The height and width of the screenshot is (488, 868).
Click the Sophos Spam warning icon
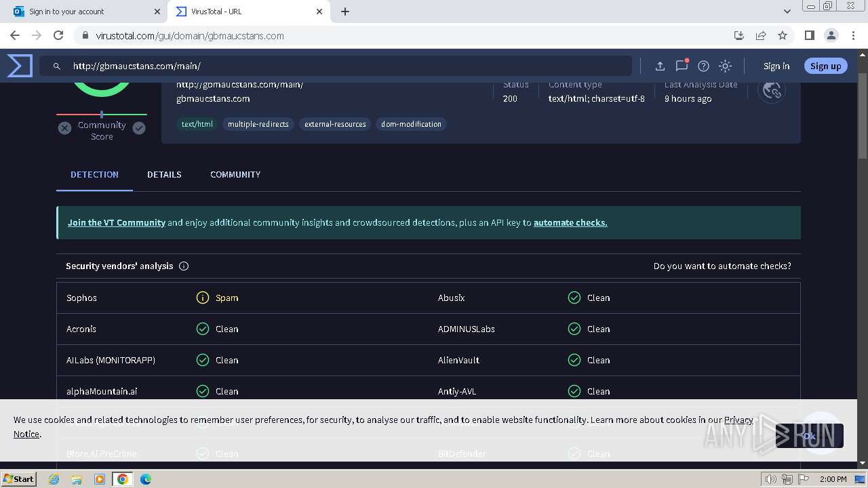click(203, 298)
